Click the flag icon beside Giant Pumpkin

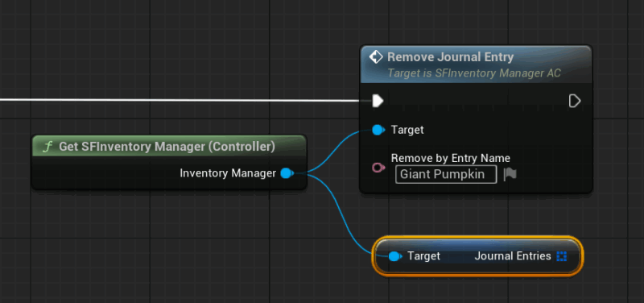[510, 174]
